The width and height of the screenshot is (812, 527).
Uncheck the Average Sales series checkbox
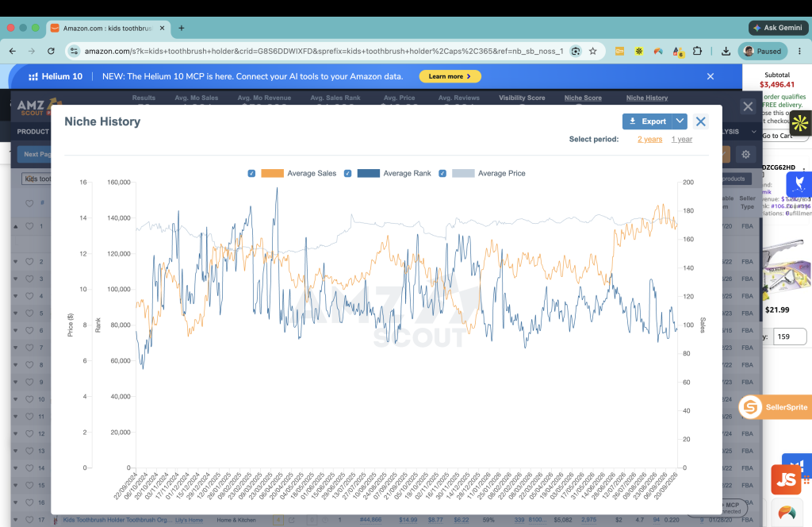pos(251,174)
